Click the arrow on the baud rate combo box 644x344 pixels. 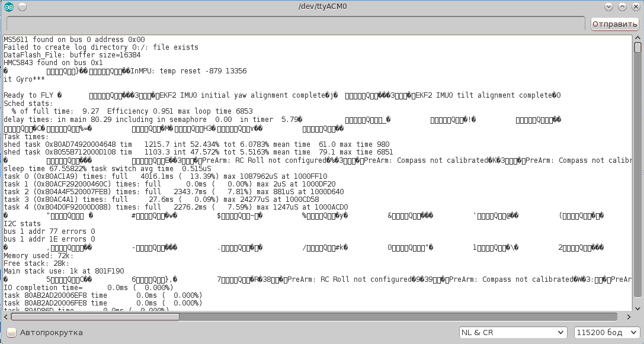(x=633, y=333)
